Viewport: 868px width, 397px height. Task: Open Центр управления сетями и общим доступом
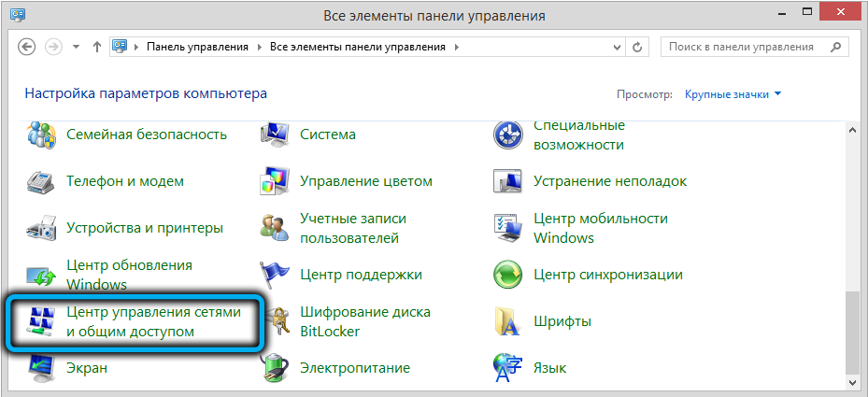154,321
